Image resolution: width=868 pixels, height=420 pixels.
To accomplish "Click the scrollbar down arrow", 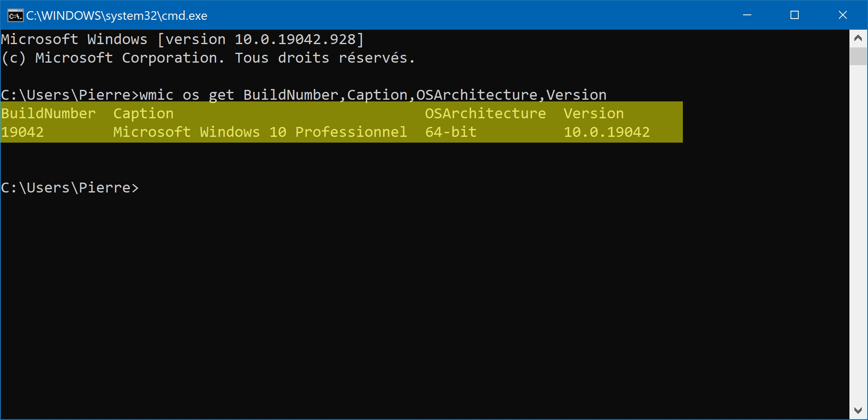I will (x=858, y=411).
